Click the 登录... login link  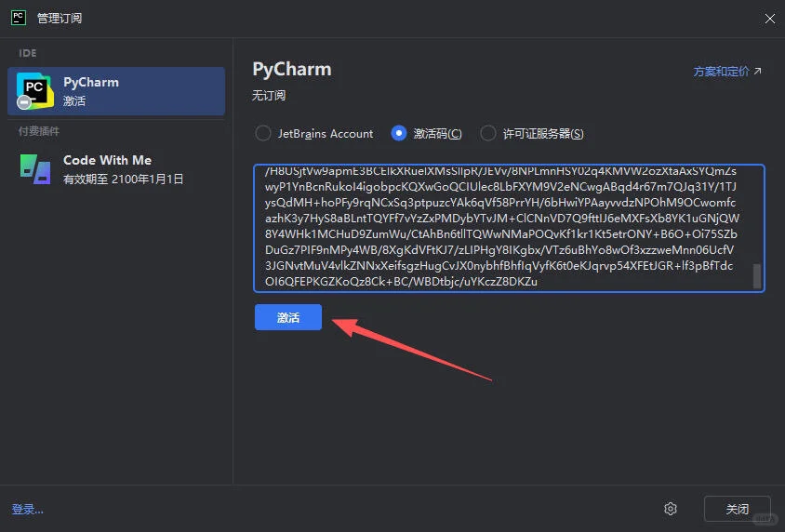tap(28, 510)
